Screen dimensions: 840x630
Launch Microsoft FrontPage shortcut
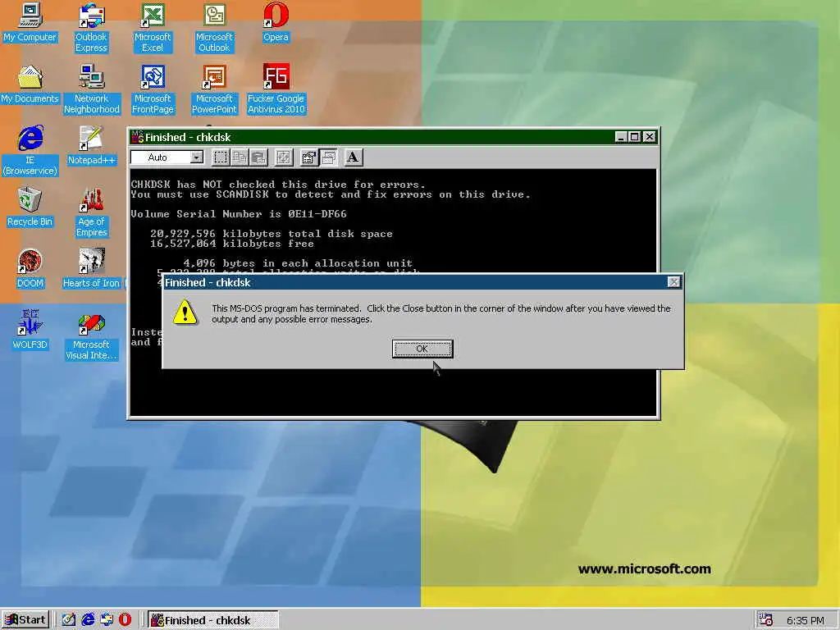[x=153, y=89]
